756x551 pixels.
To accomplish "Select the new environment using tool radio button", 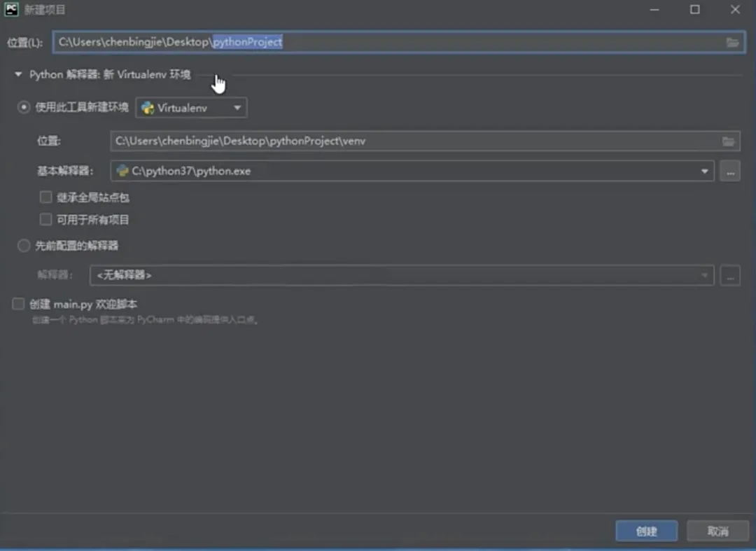I will pyautogui.click(x=23, y=107).
